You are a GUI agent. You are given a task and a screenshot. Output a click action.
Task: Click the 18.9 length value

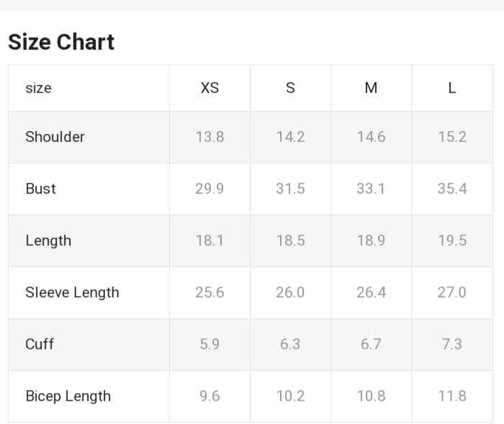(x=371, y=240)
